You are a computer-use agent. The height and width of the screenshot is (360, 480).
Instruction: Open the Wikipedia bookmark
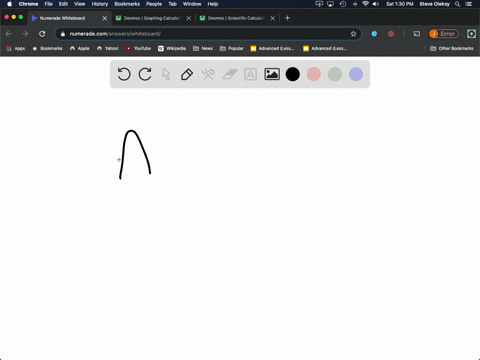point(172,48)
